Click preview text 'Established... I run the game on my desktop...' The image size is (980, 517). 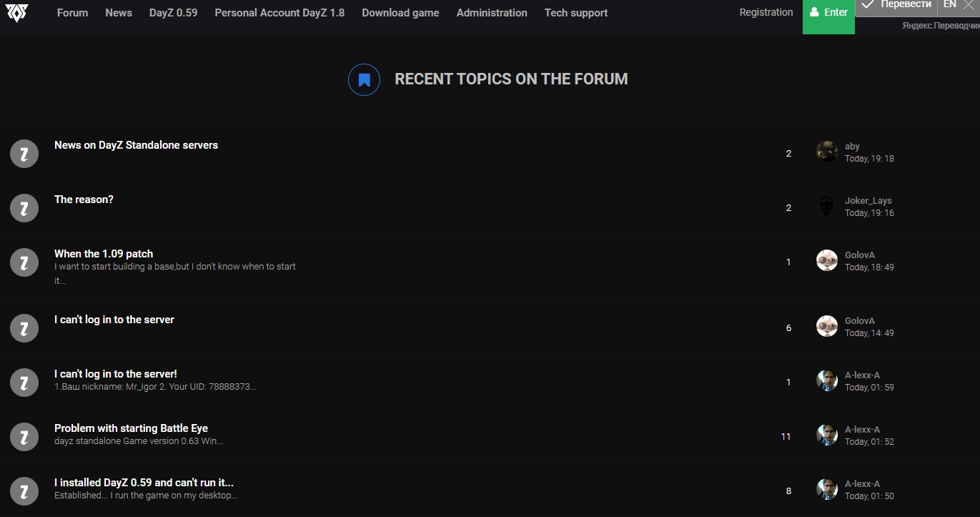tap(146, 496)
